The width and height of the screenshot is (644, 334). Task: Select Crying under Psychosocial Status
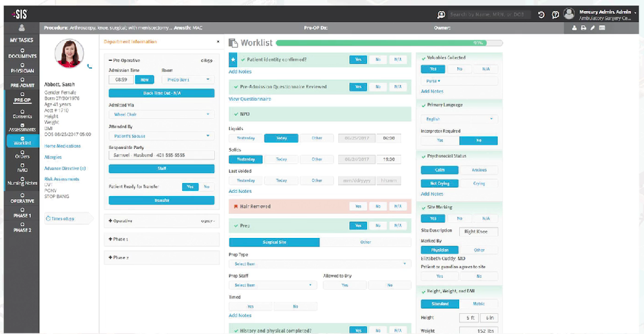pyautogui.click(x=479, y=184)
